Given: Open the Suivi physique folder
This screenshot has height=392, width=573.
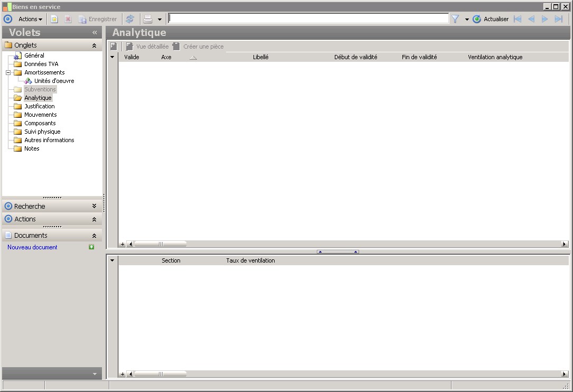Looking at the screenshot, I should [x=42, y=131].
